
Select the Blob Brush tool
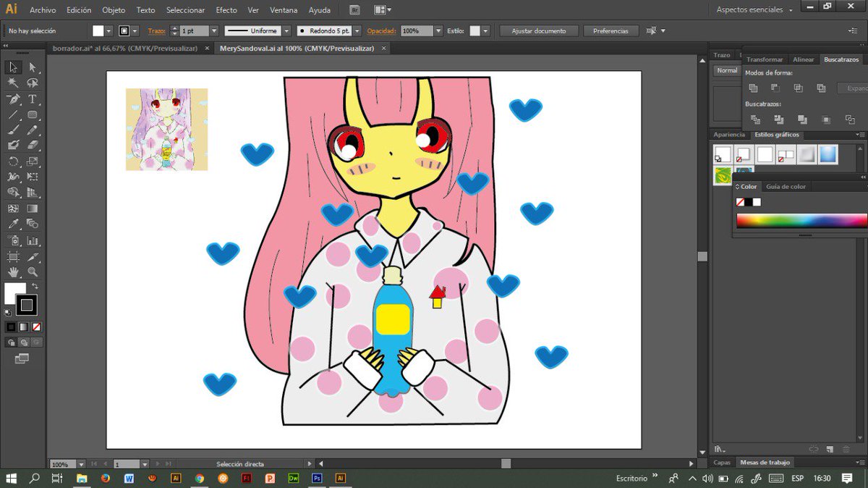pos(13,145)
